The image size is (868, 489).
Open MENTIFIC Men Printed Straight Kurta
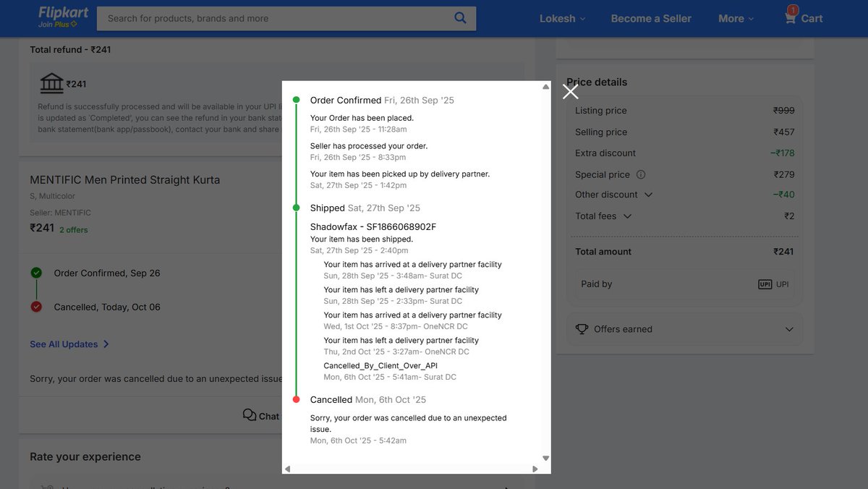(x=124, y=179)
